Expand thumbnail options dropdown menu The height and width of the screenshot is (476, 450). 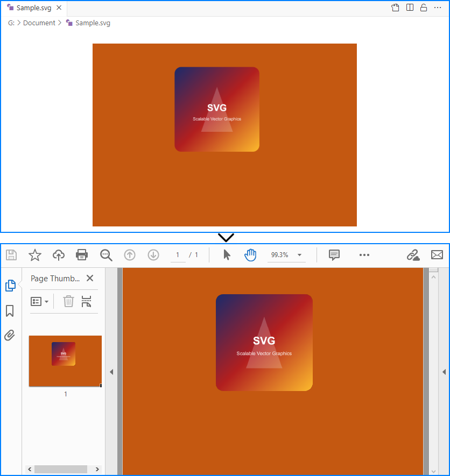[x=40, y=301]
